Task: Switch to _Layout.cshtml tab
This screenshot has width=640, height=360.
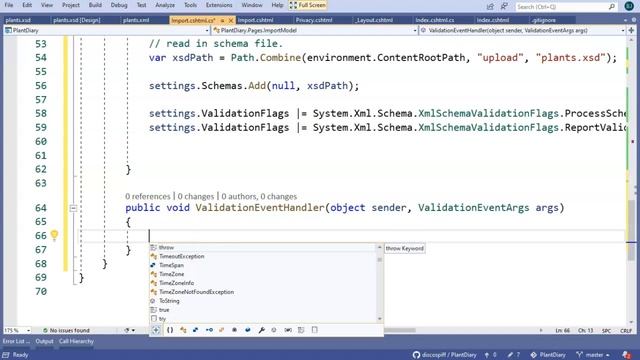Action: coord(374,20)
